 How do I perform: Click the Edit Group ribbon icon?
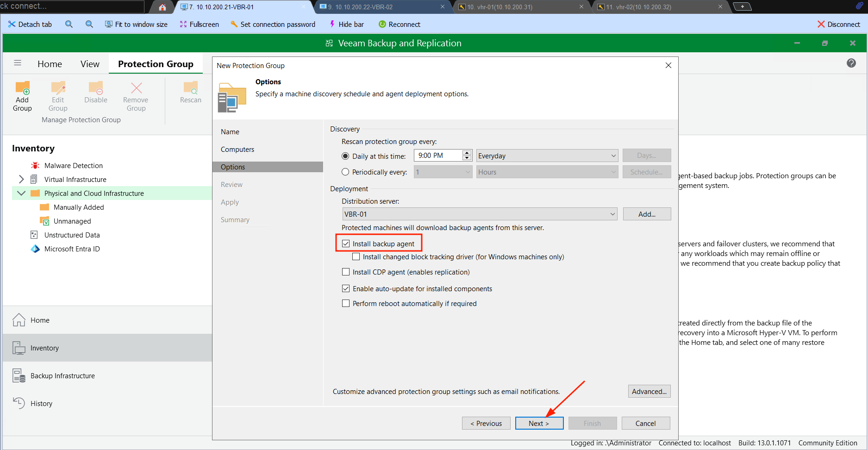pos(58,88)
